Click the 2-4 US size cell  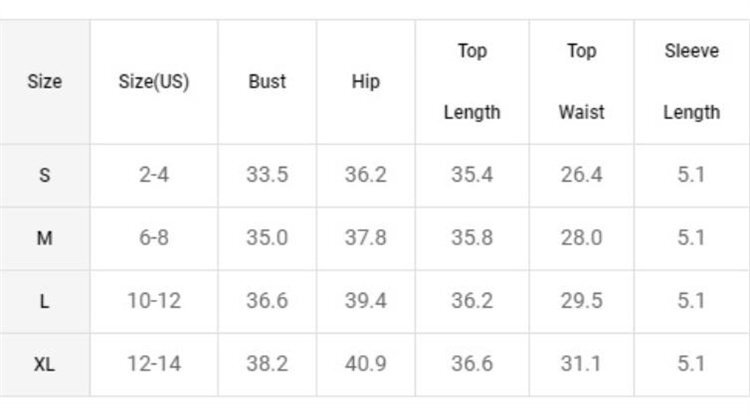click(x=153, y=175)
